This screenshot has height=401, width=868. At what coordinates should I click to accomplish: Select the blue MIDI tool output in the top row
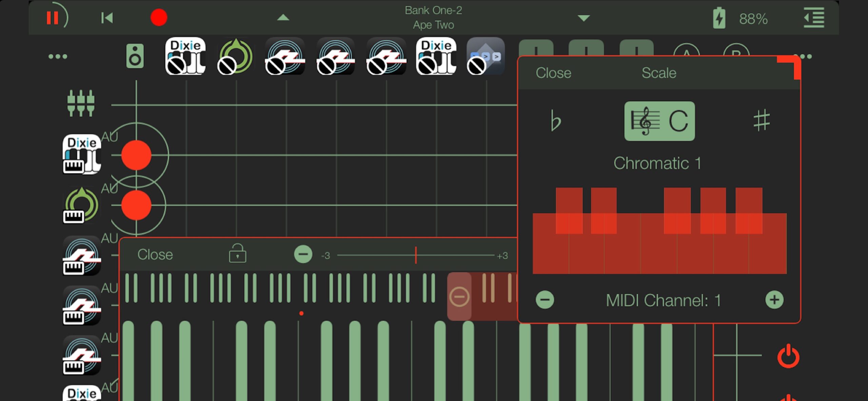click(486, 56)
